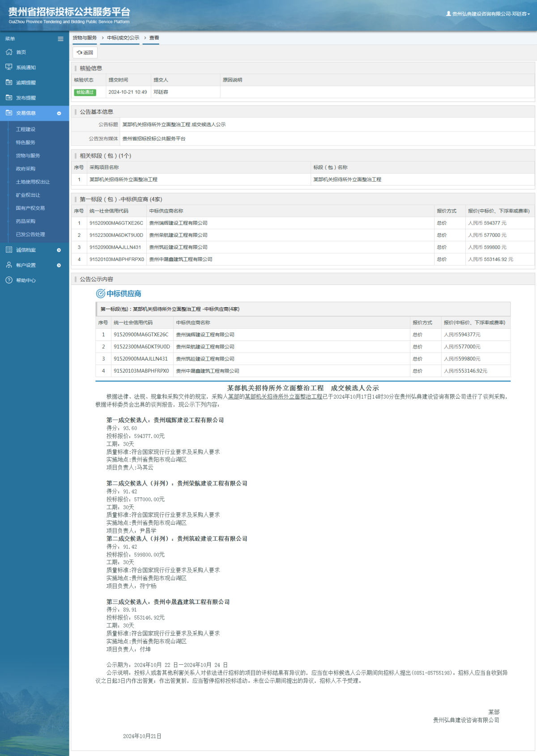This screenshot has height=756, width=537.
Task: Click the platform title 贵州省招标投标公共服务平台
Action: (69, 12)
